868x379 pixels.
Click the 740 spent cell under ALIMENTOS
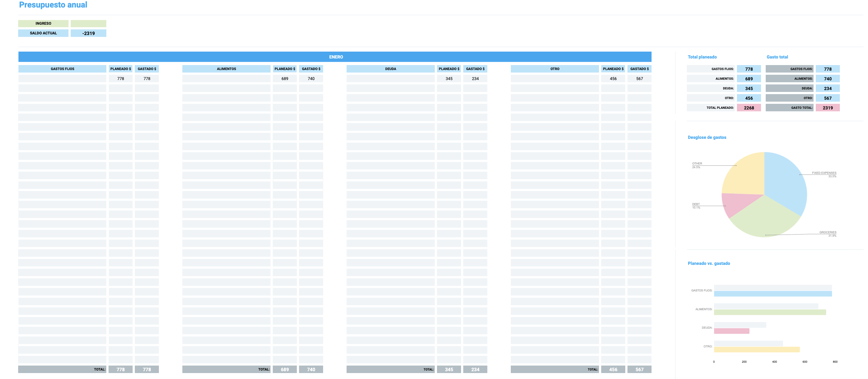(x=311, y=78)
